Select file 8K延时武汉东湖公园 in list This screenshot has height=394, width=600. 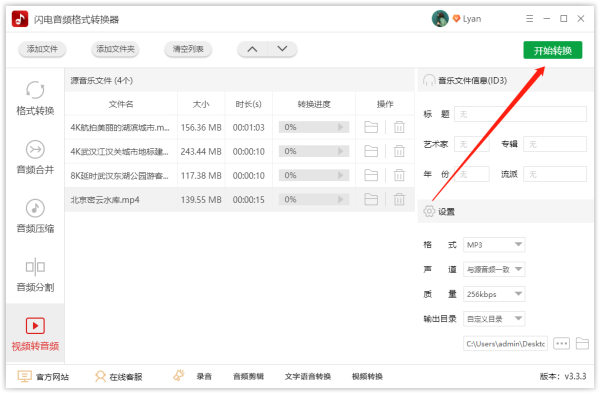pos(119,176)
